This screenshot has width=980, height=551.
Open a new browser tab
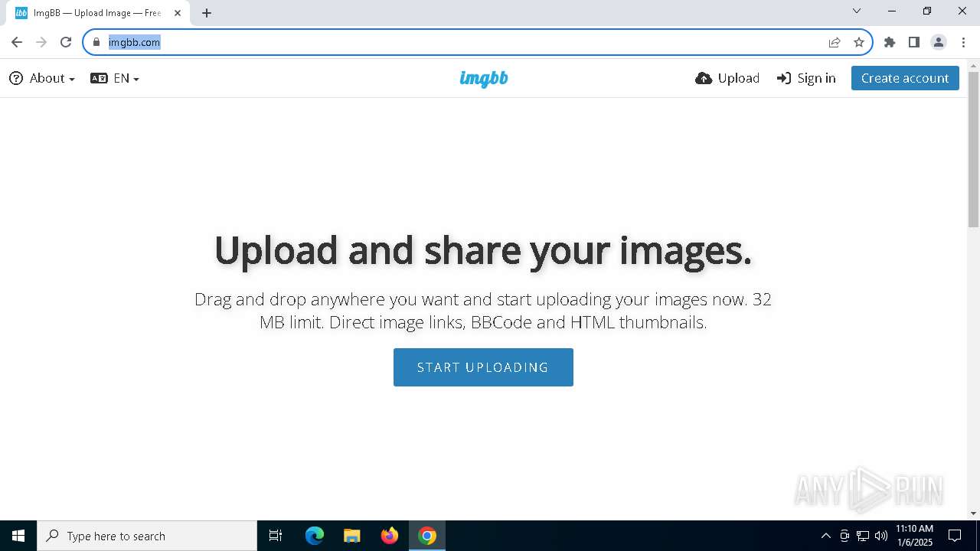207,13
